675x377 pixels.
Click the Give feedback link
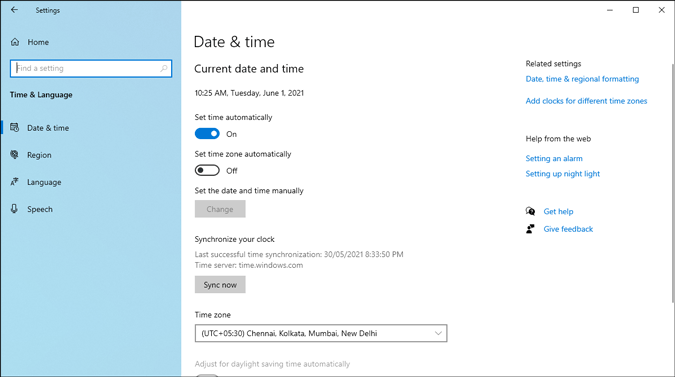(x=568, y=229)
